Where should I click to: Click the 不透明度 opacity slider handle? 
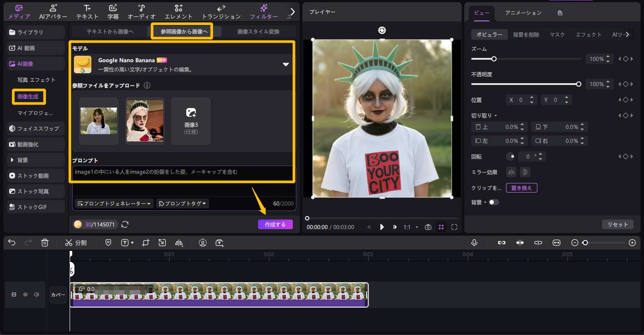coord(579,84)
